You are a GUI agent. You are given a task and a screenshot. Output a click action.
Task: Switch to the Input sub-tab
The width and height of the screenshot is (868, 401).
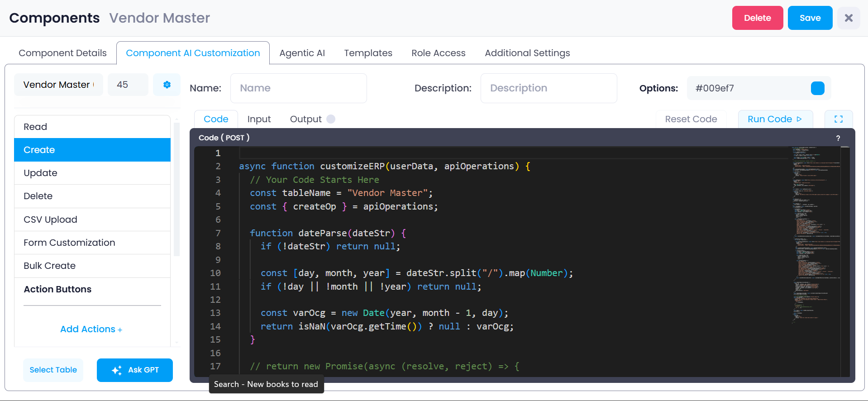(x=259, y=119)
